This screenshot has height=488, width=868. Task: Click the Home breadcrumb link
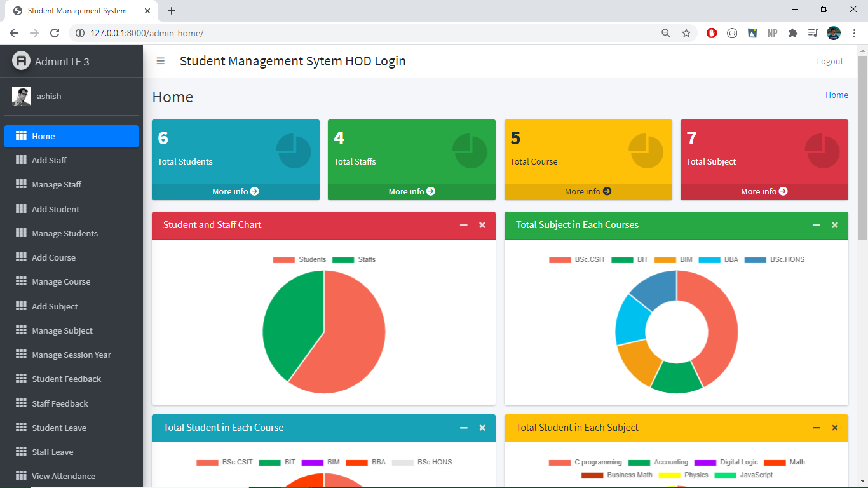(837, 95)
